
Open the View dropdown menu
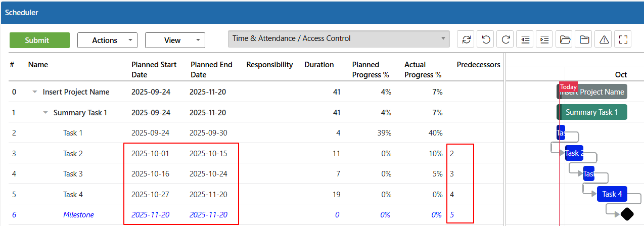(x=175, y=40)
